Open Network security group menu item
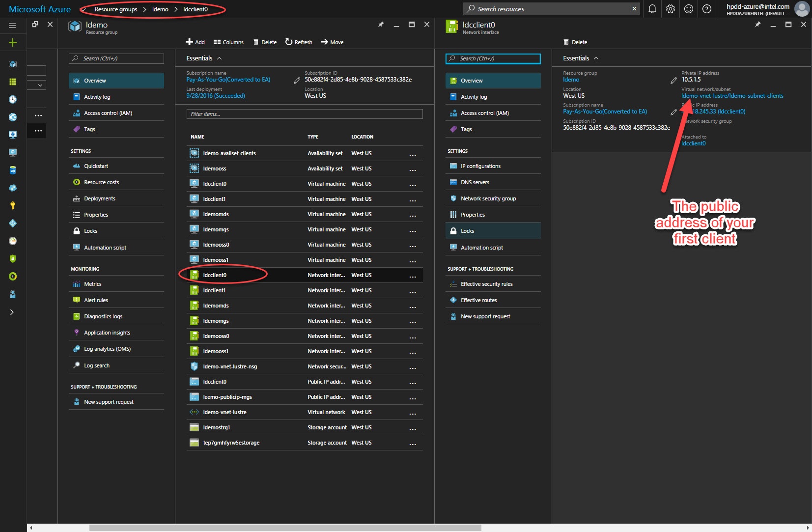 493,198
